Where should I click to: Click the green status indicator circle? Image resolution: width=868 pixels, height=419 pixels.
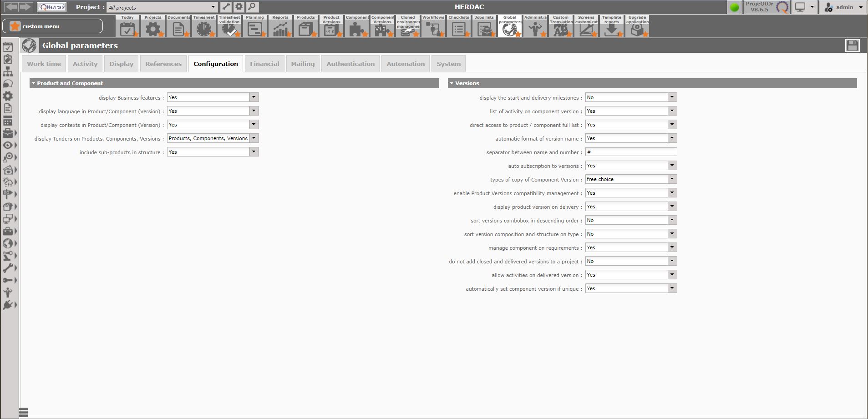(x=734, y=7)
